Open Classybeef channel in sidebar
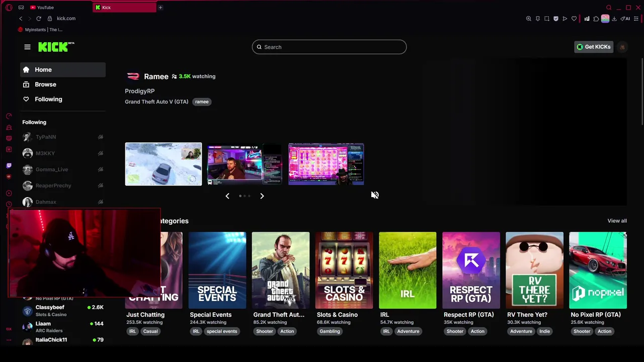 pyautogui.click(x=63, y=310)
